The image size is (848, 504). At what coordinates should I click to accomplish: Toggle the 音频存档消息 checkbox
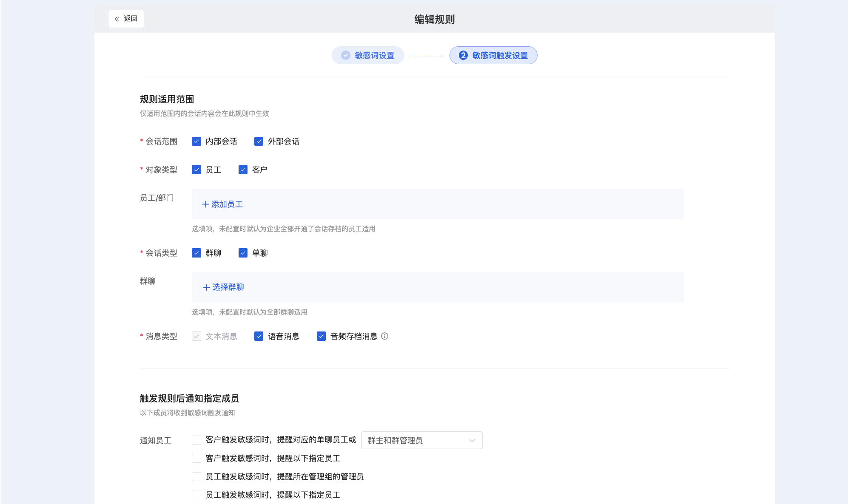[x=321, y=336]
